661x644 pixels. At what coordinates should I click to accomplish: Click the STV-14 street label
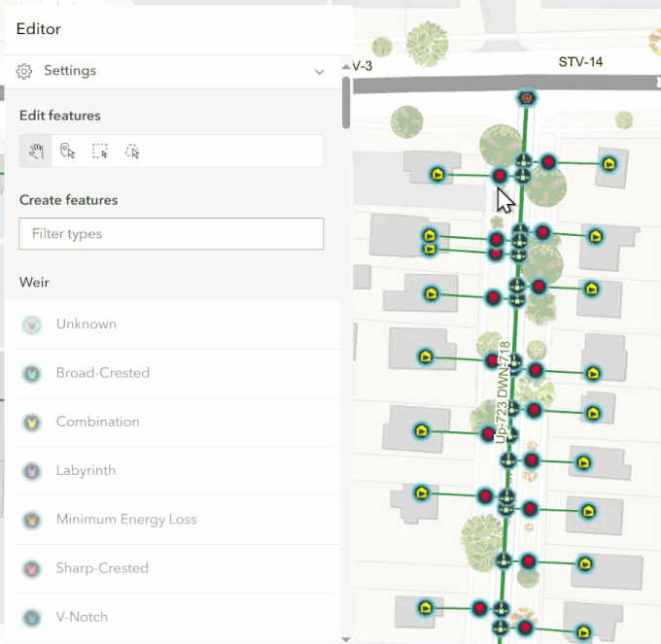click(580, 62)
